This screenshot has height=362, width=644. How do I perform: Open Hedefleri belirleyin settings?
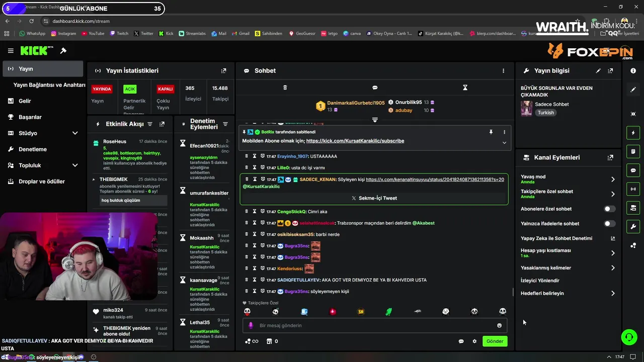pyautogui.click(x=612, y=293)
